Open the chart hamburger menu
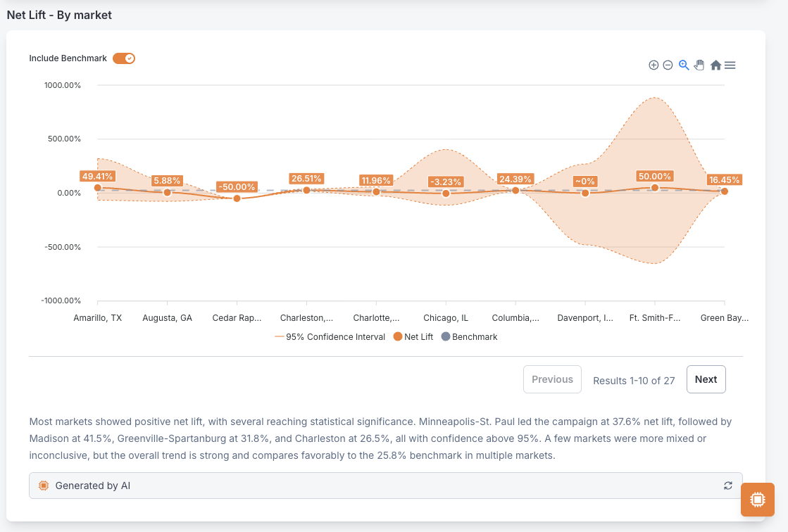This screenshot has width=788, height=532. (730, 65)
